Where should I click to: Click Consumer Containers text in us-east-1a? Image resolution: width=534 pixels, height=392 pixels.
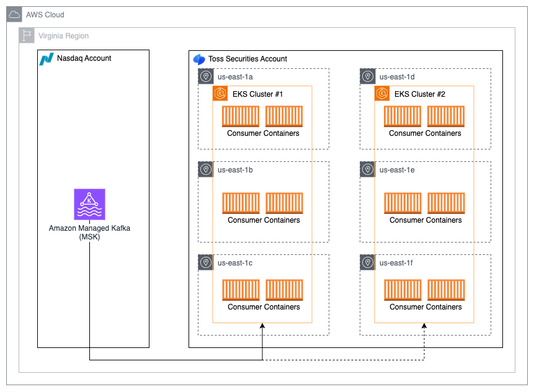263,133
